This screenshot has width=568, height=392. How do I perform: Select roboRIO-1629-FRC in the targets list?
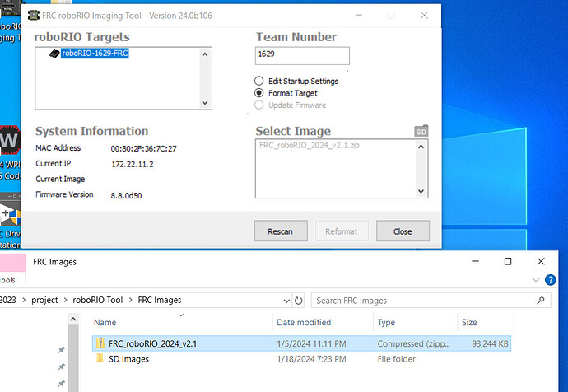click(95, 54)
